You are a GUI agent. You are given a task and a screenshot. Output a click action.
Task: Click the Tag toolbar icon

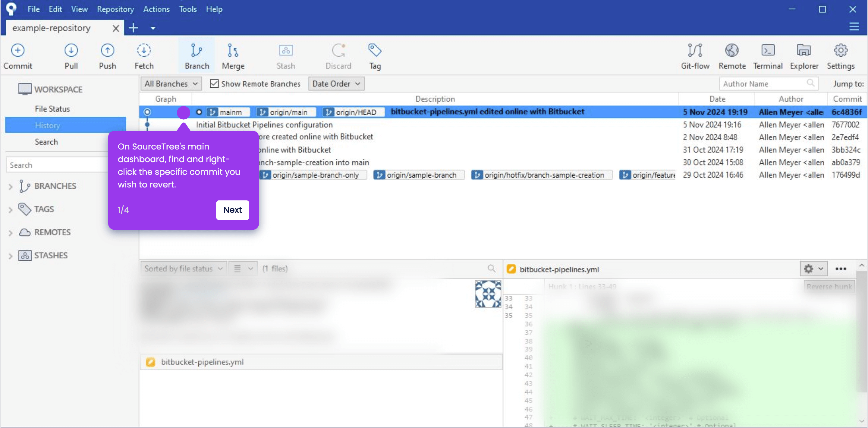point(375,56)
